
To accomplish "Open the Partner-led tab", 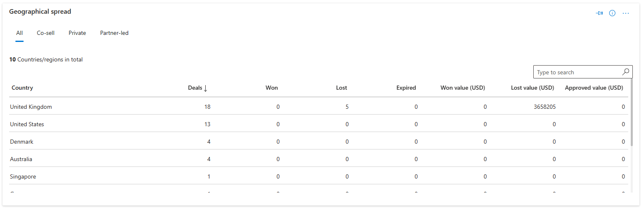I will coord(114,33).
